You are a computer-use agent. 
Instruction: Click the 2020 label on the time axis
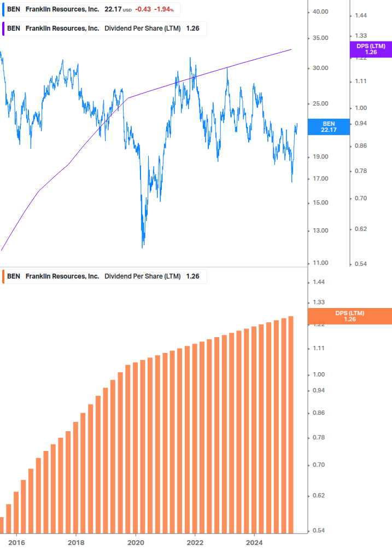pyautogui.click(x=136, y=543)
